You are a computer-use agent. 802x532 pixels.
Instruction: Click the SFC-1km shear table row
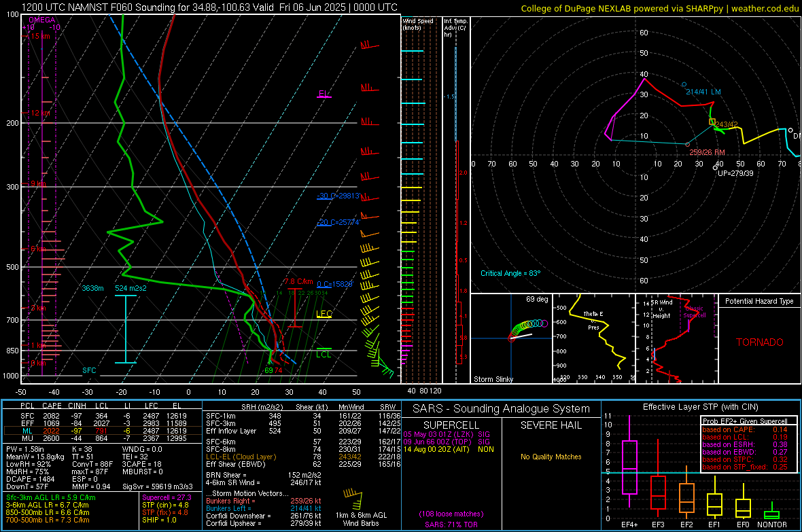(304, 416)
